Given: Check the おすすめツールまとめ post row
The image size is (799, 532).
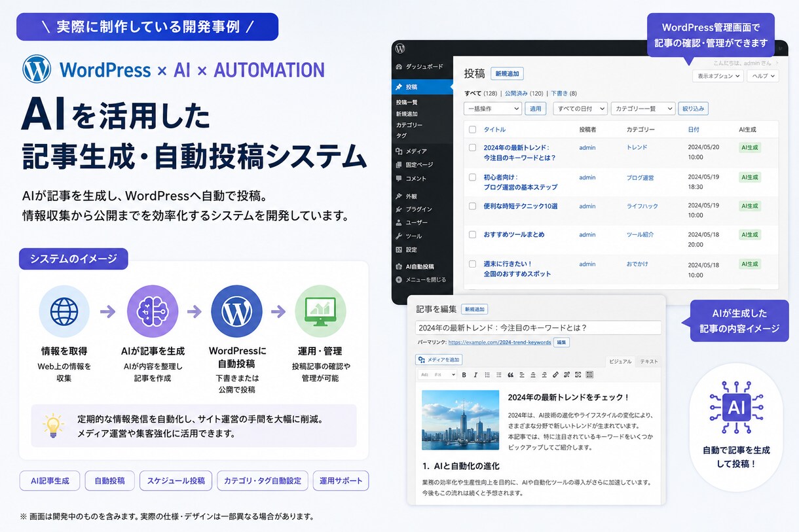Looking at the screenshot, I should (473, 234).
